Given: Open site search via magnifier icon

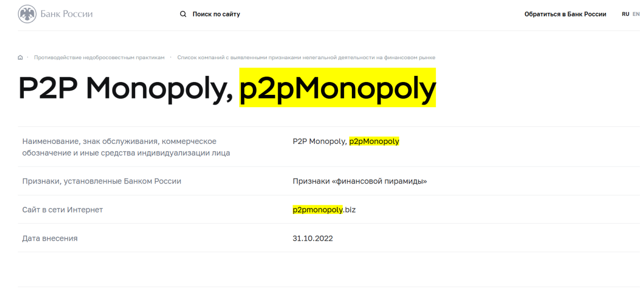Looking at the screenshot, I should (183, 14).
